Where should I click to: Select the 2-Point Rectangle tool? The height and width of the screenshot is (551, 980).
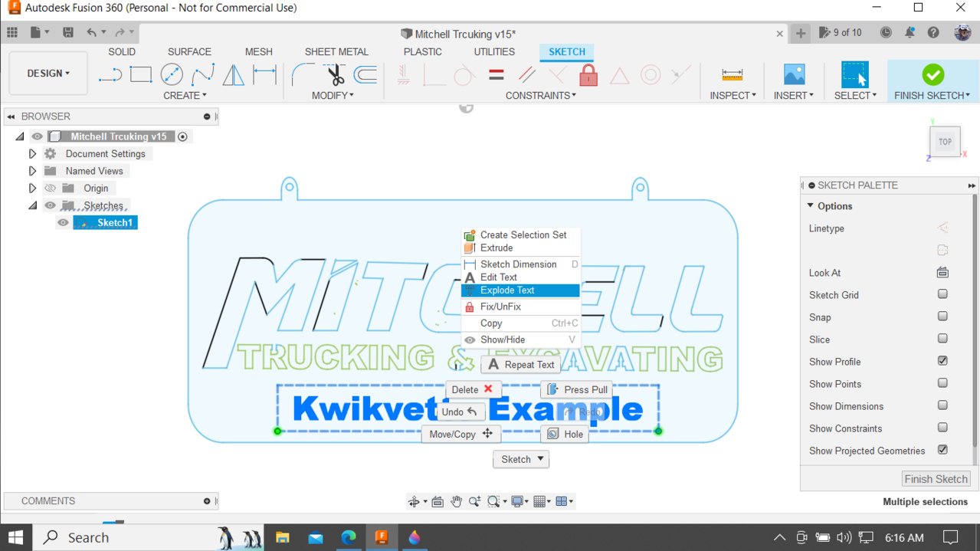[x=141, y=74]
